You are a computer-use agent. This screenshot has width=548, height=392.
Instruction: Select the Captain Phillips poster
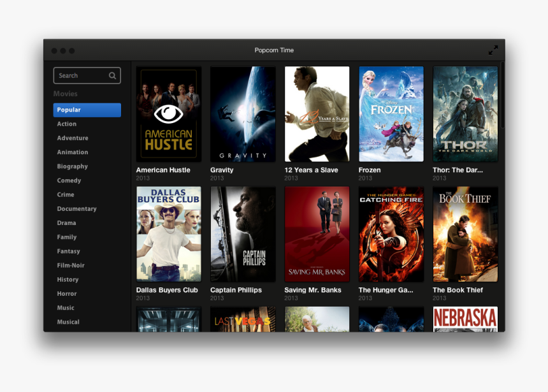tap(243, 234)
